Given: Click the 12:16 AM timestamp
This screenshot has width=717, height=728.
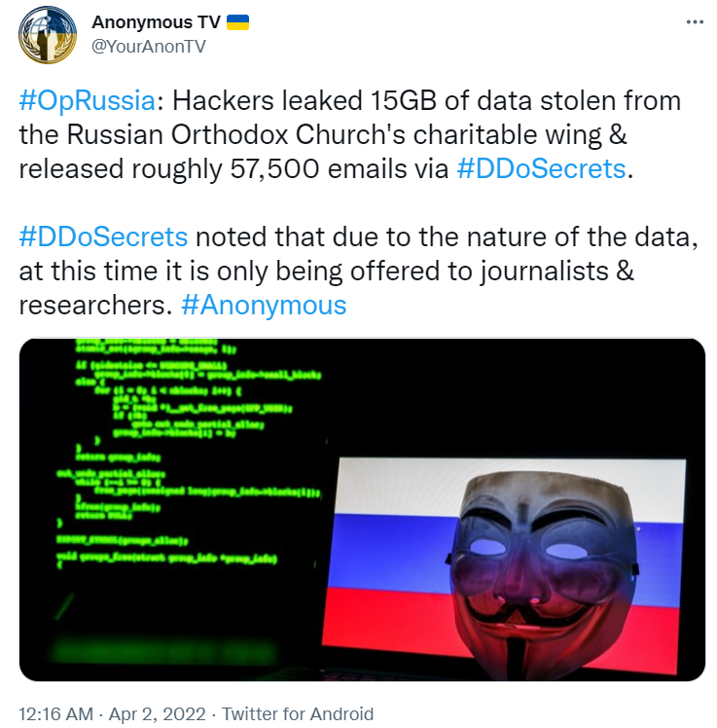Looking at the screenshot, I should coord(56,713).
